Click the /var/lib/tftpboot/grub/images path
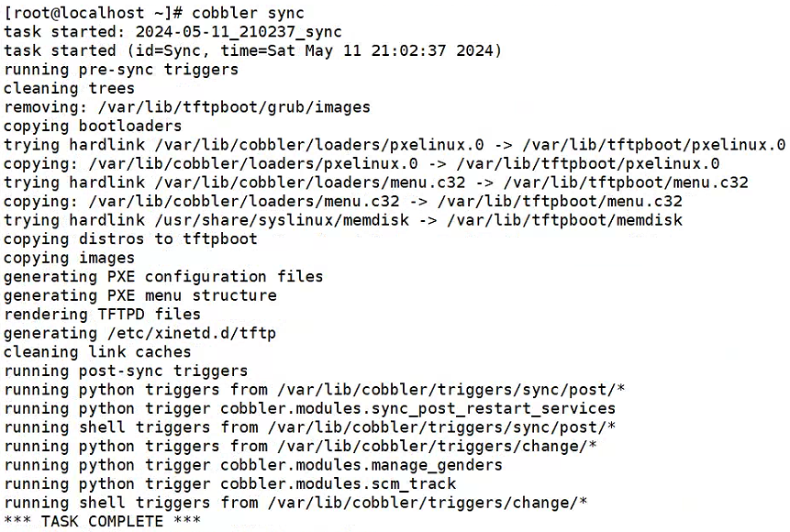Screen dimensions: 790x532 tap(234, 107)
